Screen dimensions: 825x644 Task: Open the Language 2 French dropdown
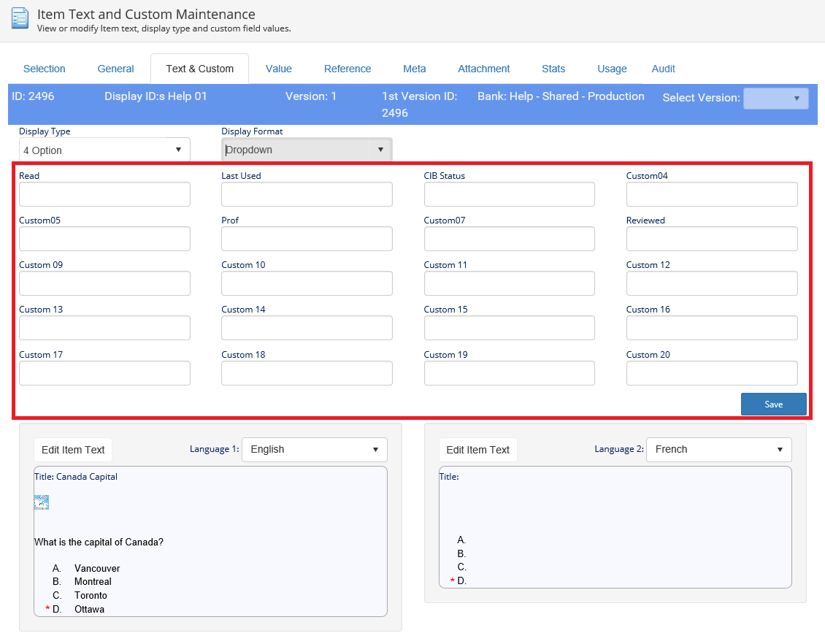(718, 450)
